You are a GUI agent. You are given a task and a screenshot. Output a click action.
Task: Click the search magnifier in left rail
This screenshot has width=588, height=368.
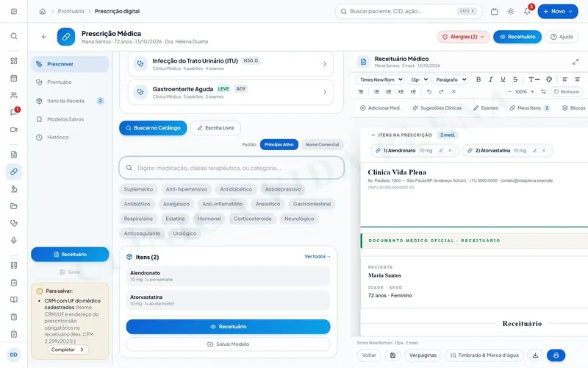[14, 36]
